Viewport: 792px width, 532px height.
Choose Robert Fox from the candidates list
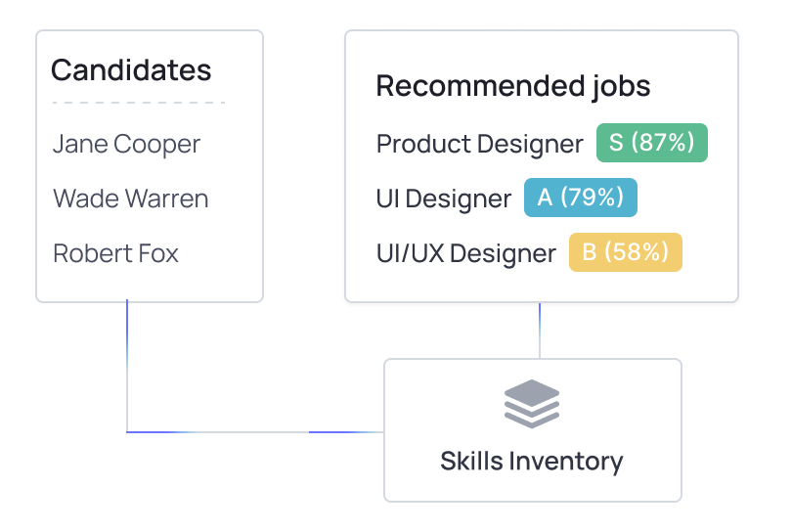[x=115, y=254]
